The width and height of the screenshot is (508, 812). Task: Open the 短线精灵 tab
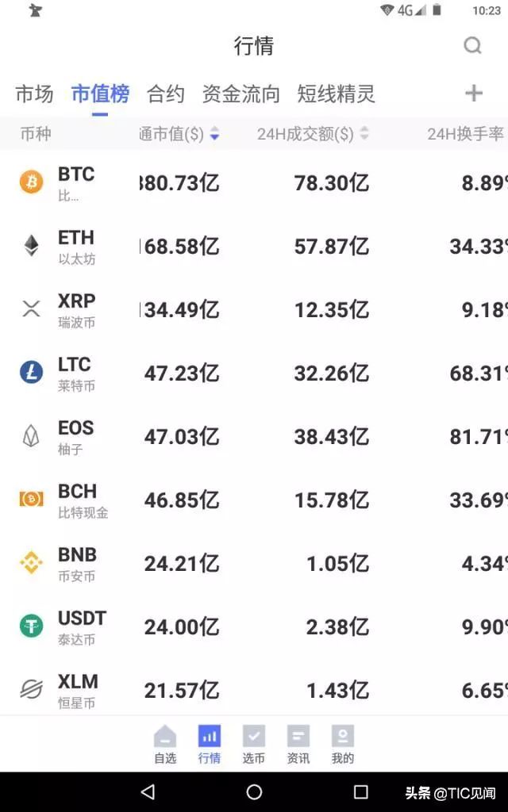(336, 94)
